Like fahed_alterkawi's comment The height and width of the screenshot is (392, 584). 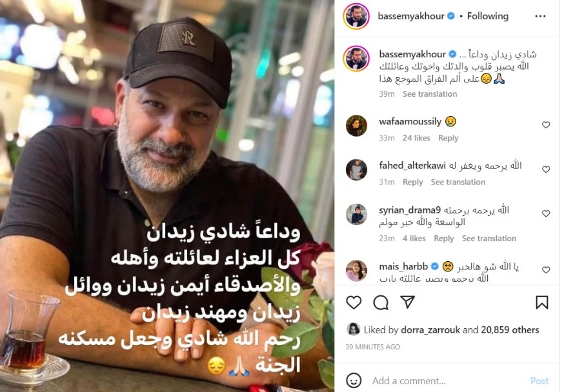[x=546, y=170]
